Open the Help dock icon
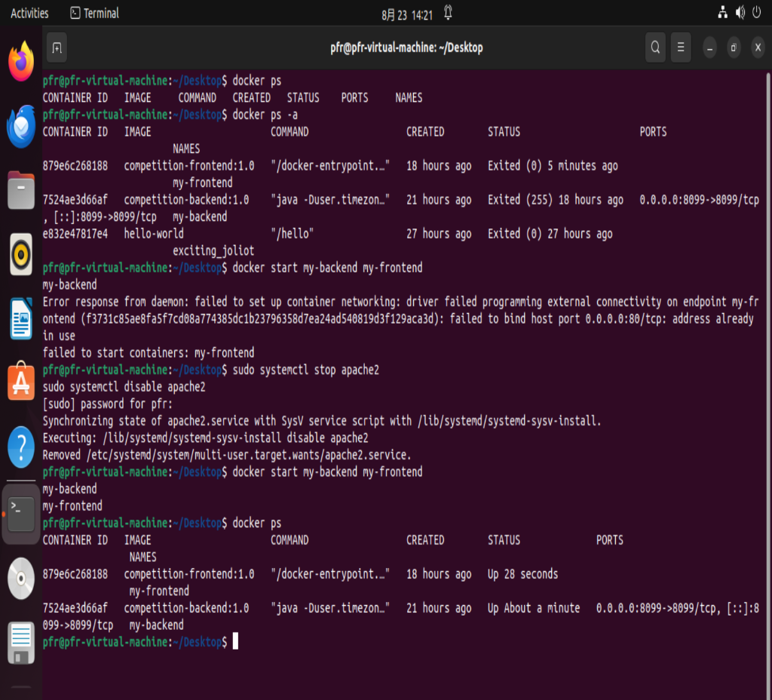This screenshot has height=700, width=772. tap(21, 447)
